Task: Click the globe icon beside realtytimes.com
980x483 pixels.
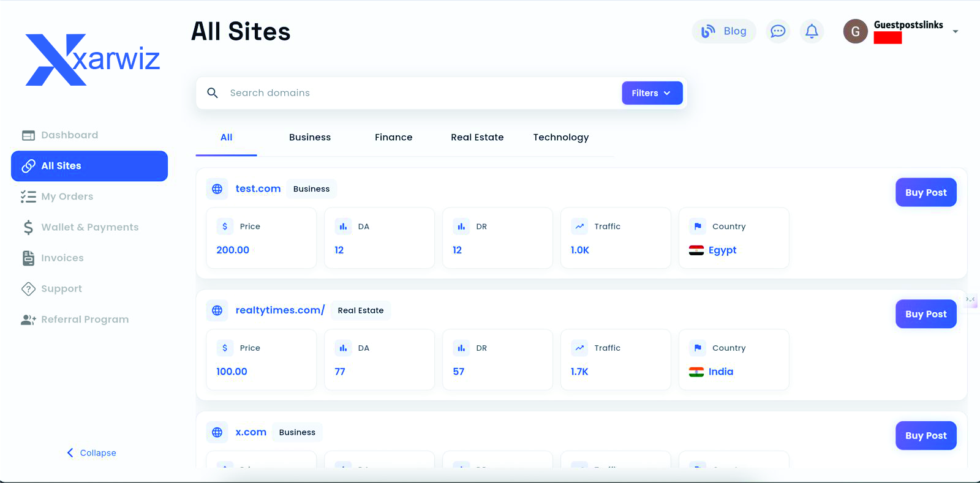Action: pyautogui.click(x=217, y=310)
